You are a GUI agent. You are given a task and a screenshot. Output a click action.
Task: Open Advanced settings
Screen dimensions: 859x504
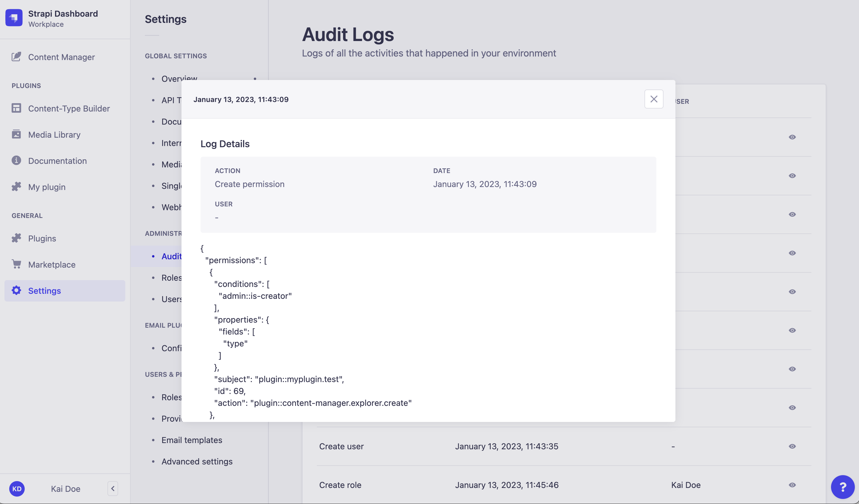click(x=197, y=461)
